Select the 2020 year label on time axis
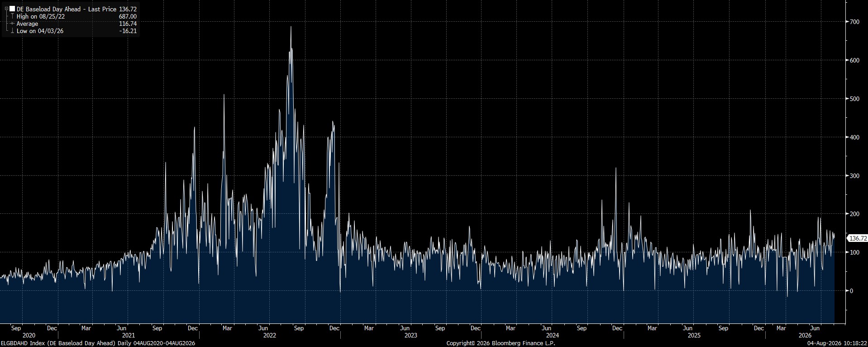The image size is (868, 347). tap(29, 336)
